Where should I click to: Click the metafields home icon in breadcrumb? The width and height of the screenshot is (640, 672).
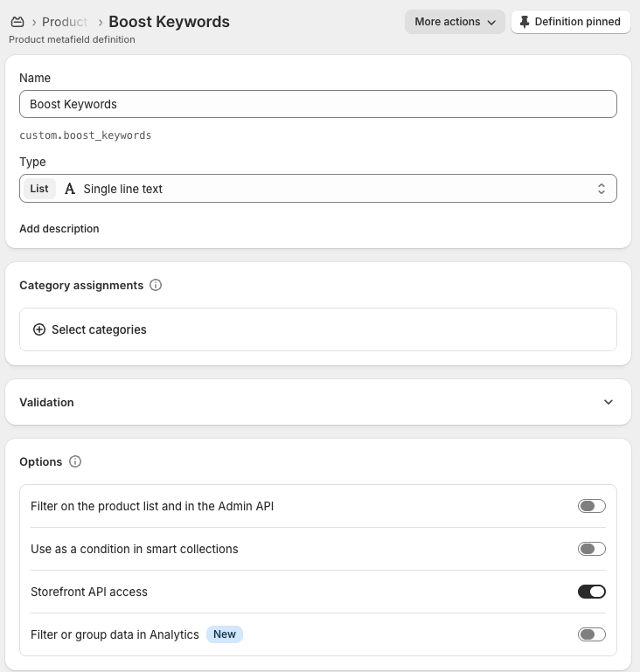pos(17,22)
